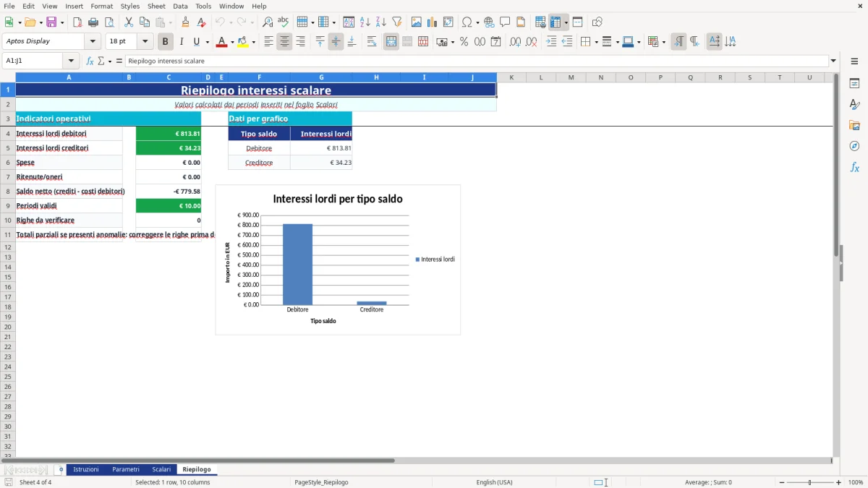This screenshot has height=488, width=868.
Task: Open the sidebar Styles panel icon
Action: click(x=854, y=104)
